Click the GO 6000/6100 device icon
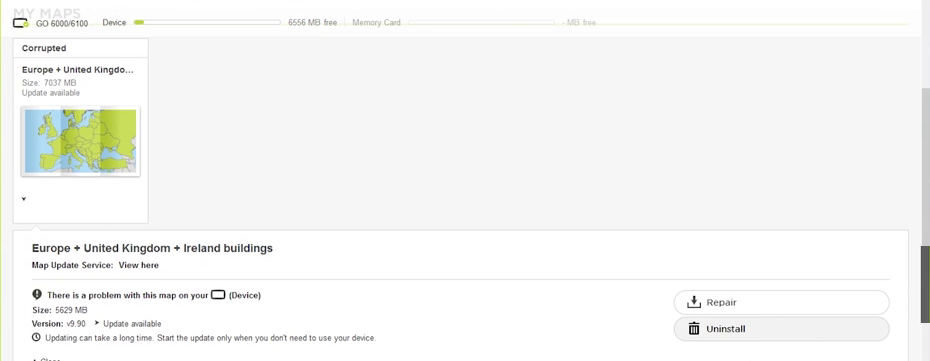 coord(21,23)
